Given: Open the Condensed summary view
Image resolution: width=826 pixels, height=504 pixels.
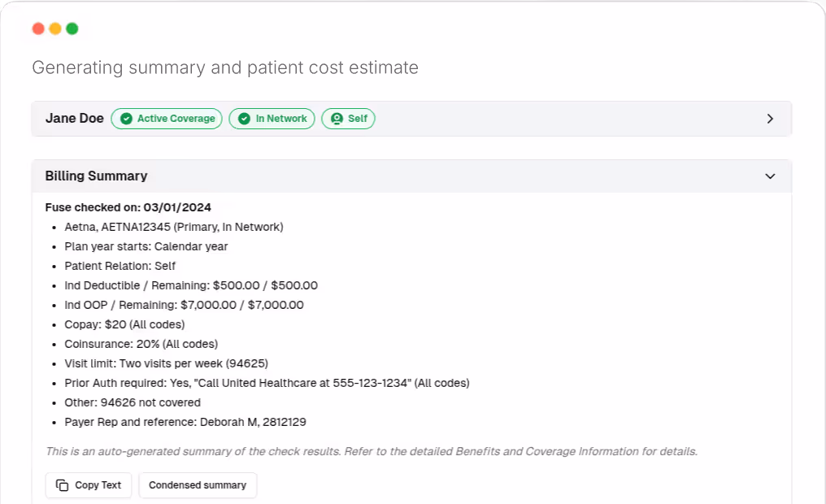Looking at the screenshot, I should coord(198,484).
